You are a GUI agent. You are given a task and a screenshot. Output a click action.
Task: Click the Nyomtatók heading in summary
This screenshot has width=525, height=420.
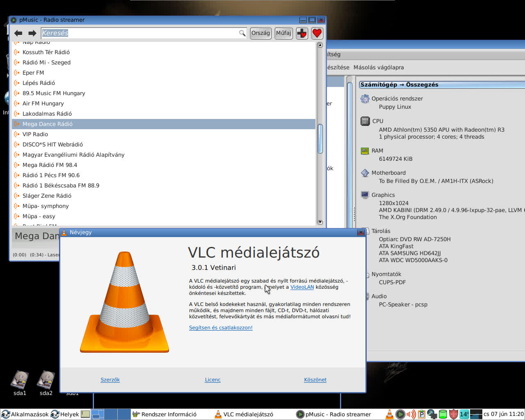point(386,274)
